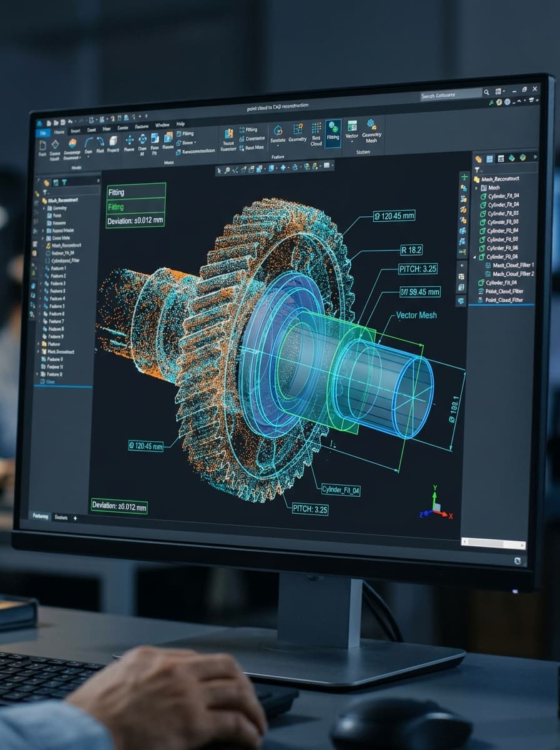Click the bottom Deviation ±0.012 mm readout

tap(119, 506)
